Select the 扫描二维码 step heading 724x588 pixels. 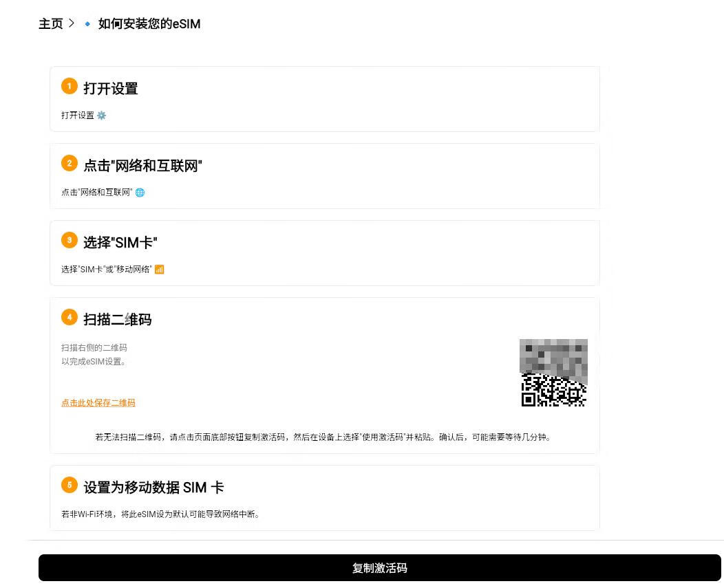tap(117, 320)
